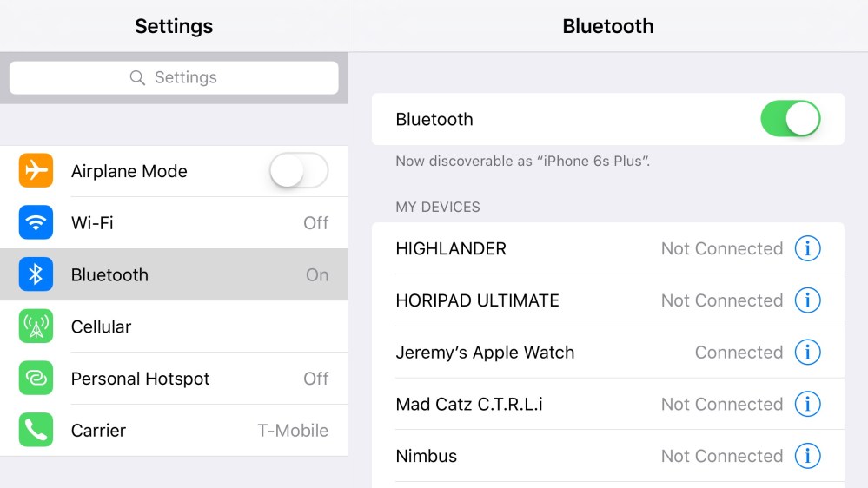Viewport: 868px width, 488px height.
Task: Enable the Airplane Mode switch
Action: coord(298,171)
